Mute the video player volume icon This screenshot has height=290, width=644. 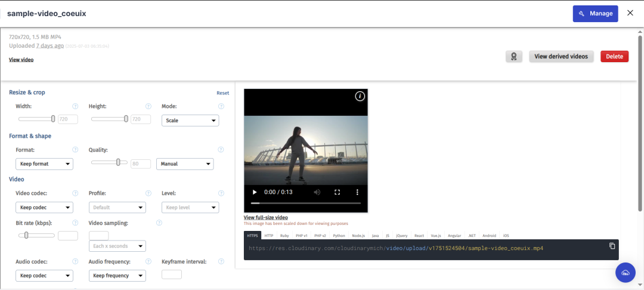(x=317, y=192)
